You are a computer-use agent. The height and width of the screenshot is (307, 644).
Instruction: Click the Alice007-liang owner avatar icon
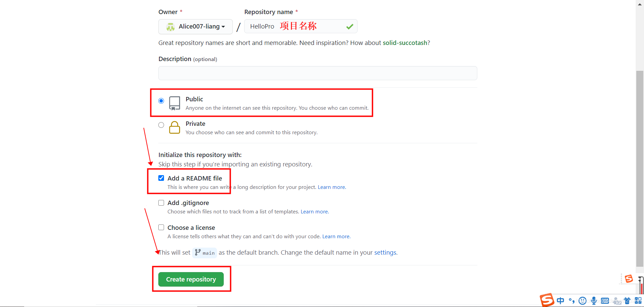[170, 27]
